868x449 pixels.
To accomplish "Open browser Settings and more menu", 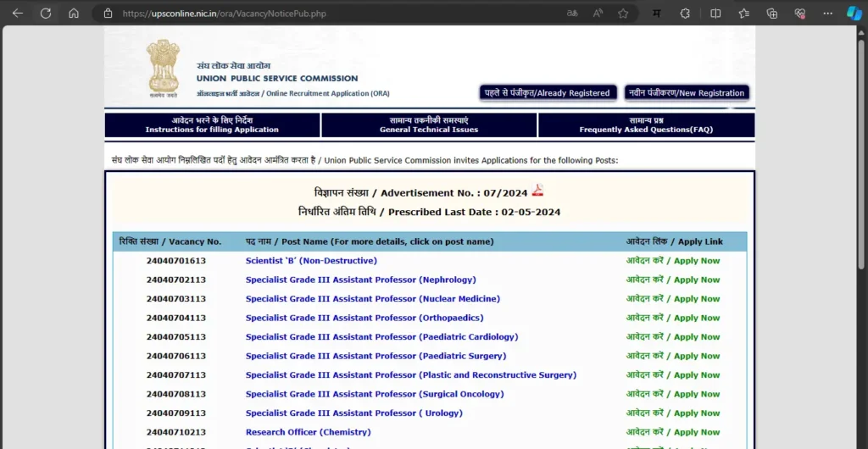I will [x=827, y=14].
